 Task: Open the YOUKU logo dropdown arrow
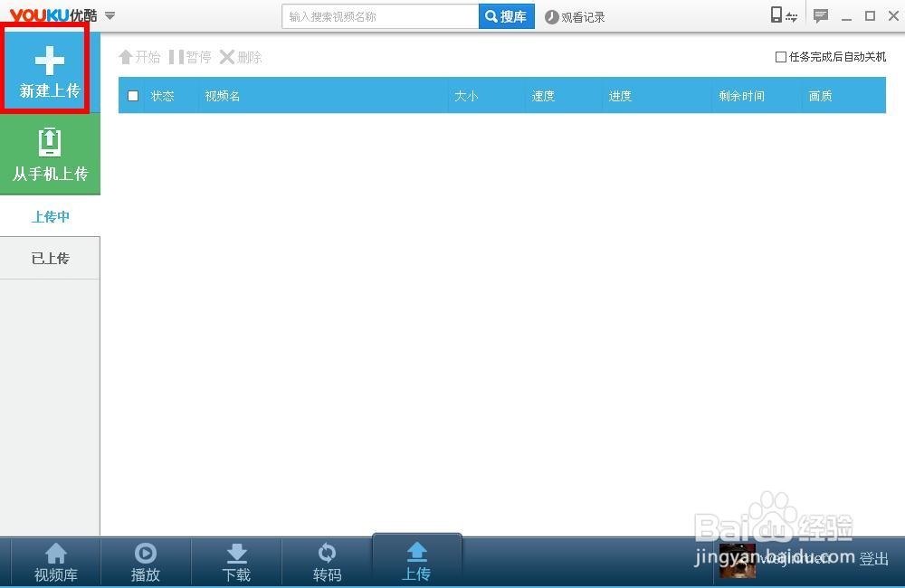pos(110,16)
